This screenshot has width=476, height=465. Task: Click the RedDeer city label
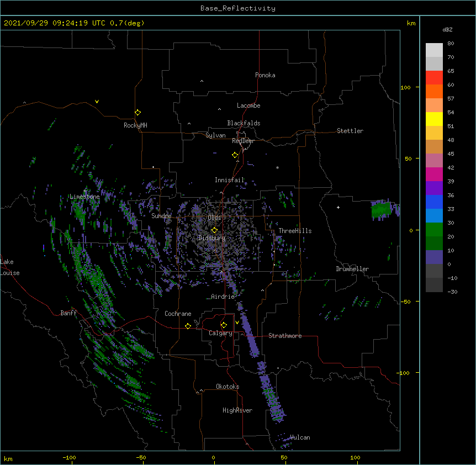[243, 141]
